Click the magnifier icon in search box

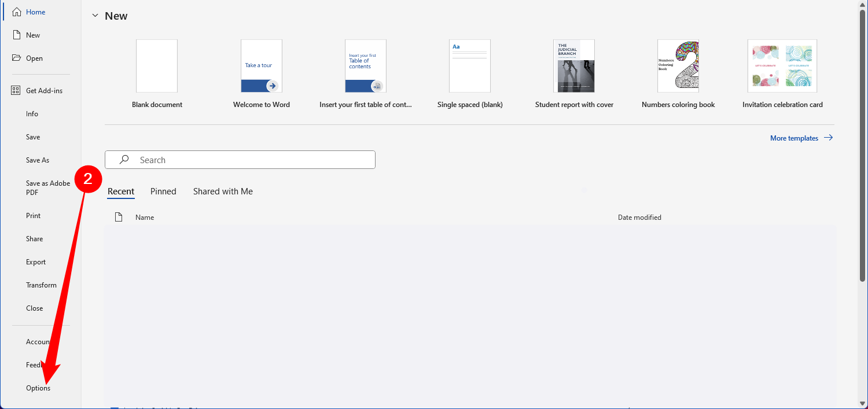click(124, 160)
